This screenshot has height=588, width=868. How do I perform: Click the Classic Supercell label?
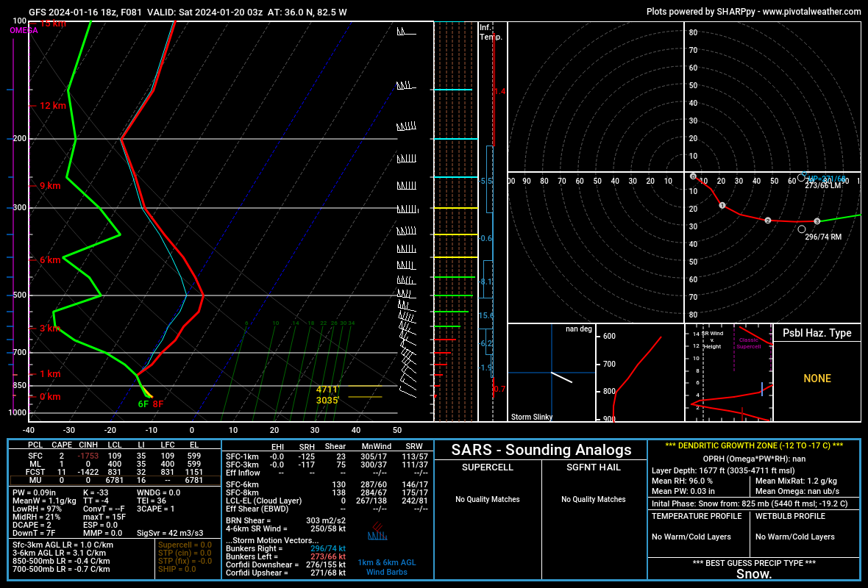748,343
